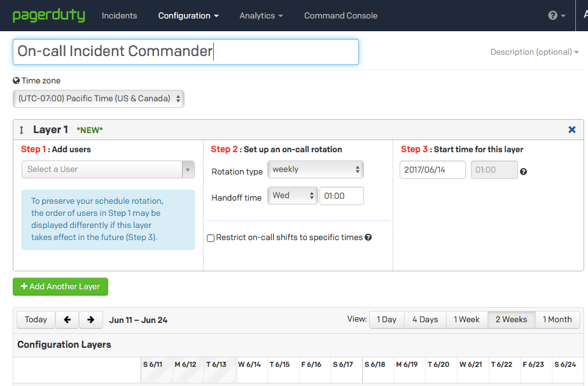Go to Incidents page

(x=119, y=15)
